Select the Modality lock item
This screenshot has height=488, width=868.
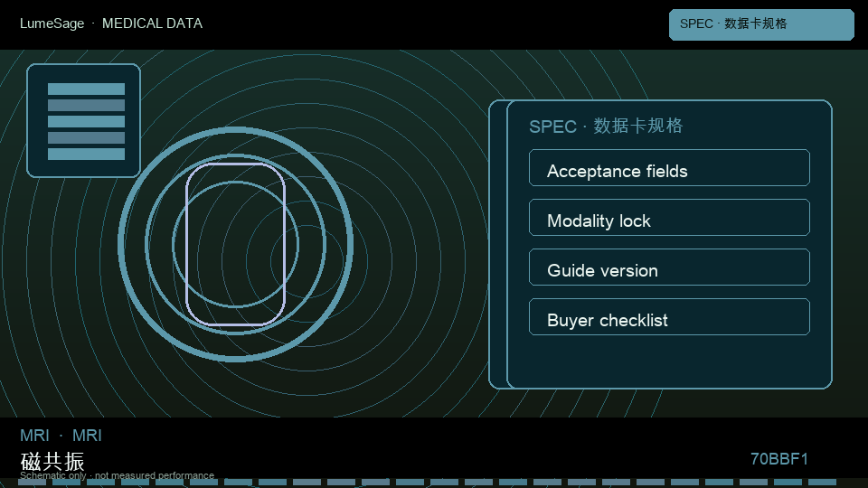point(669,218)
